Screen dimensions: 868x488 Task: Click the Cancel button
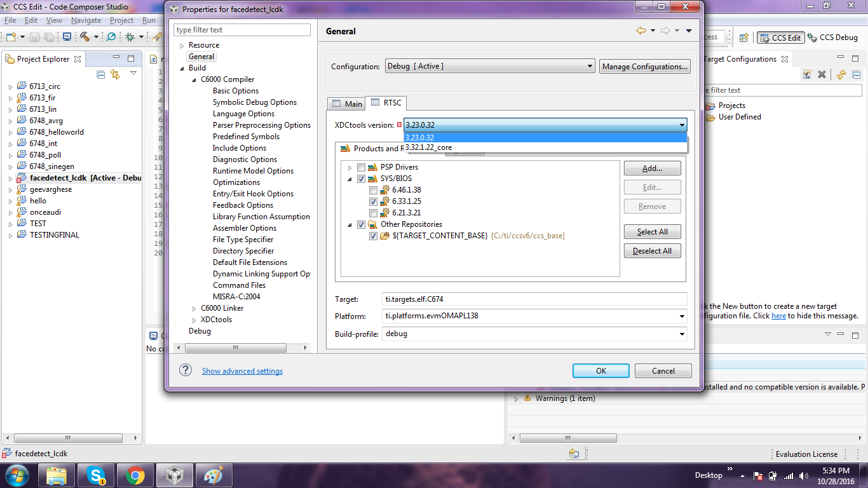tap(663, 371)
